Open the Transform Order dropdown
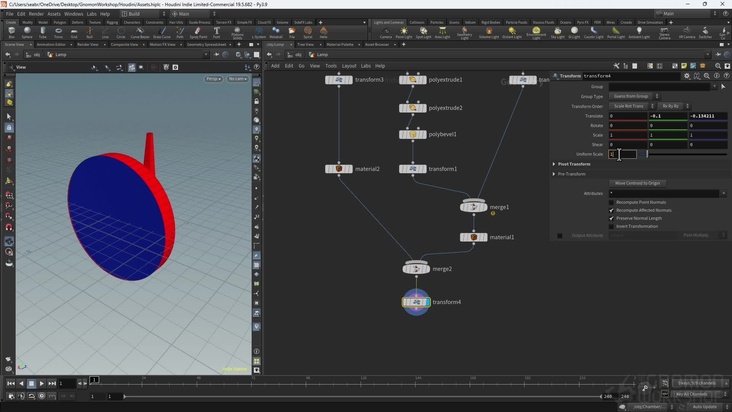732x412 pixels. click(632, 106)
